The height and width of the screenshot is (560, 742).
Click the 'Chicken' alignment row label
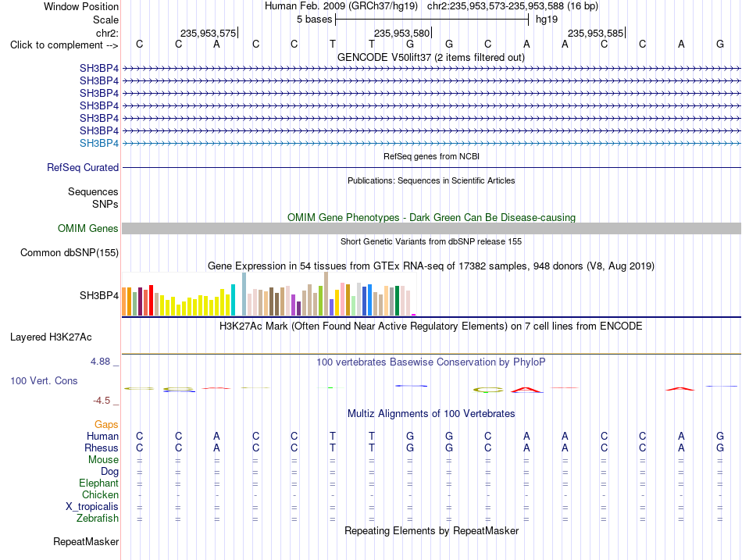coord(100,494)
